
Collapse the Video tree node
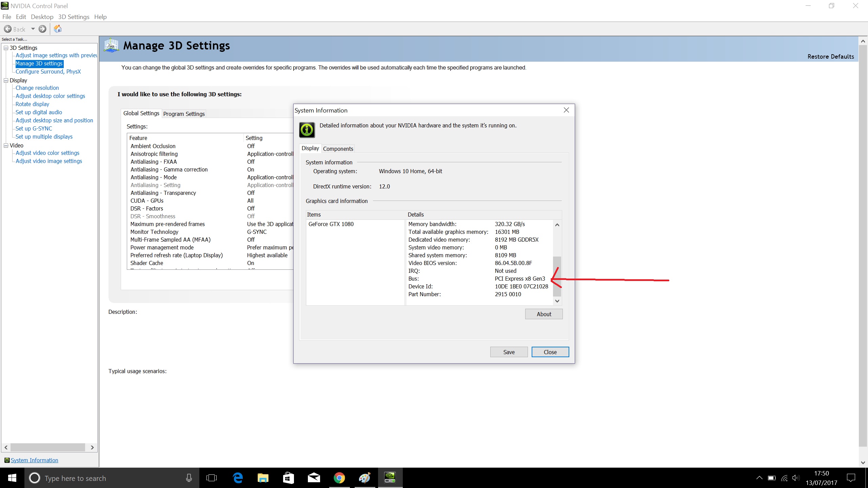coord(6,145)
